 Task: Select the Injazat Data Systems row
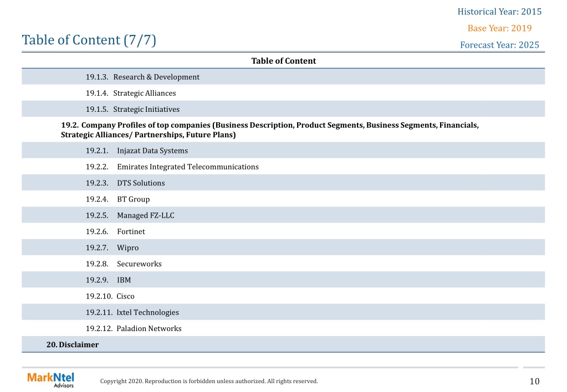pos(283,150)
